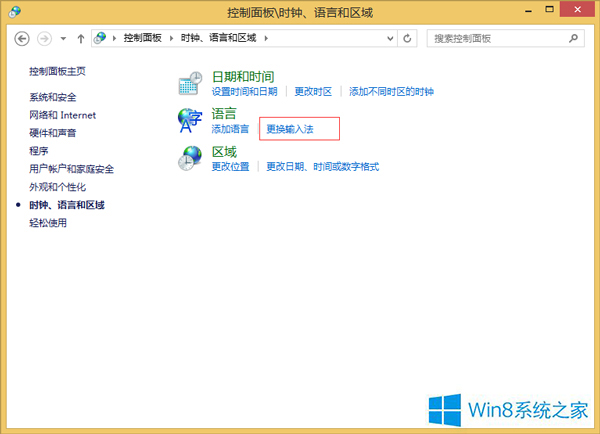Expand the chevron after 控制面板 breadcrumb
The height and width of the screenshot is (434, 600).
[171, 38]
